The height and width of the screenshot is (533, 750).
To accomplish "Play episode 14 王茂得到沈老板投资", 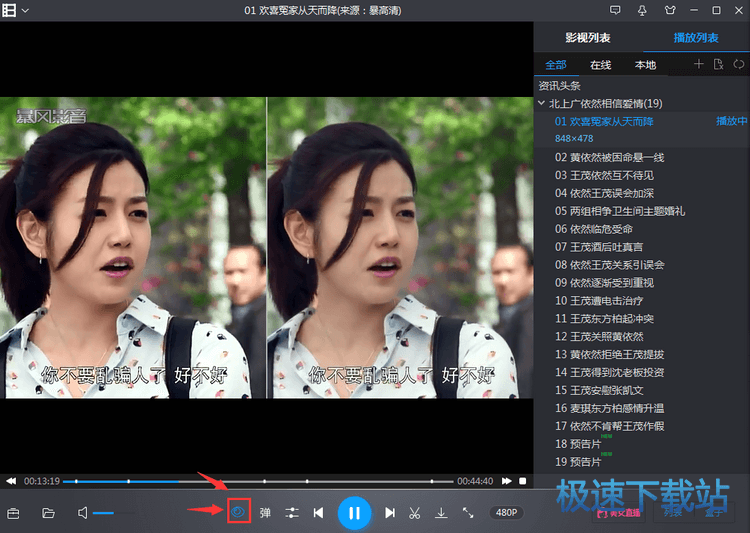I will (x=609, y=372).
